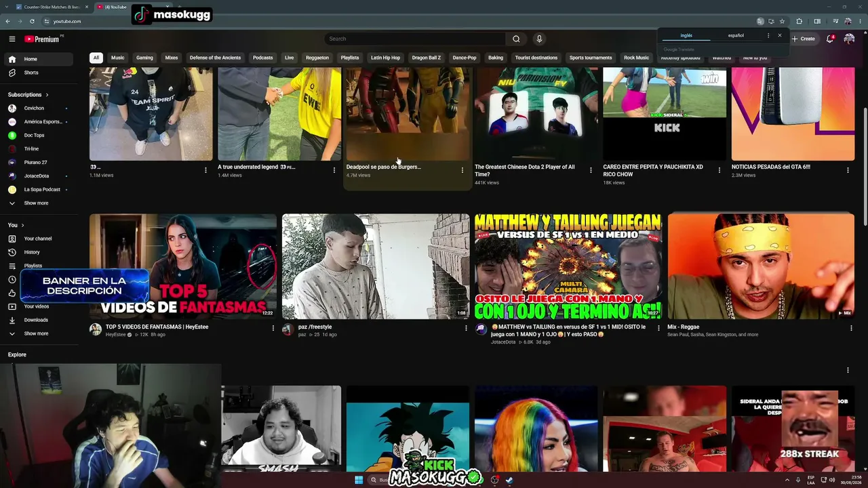Reload the page with the refresh icon

(x=33, y=21)
